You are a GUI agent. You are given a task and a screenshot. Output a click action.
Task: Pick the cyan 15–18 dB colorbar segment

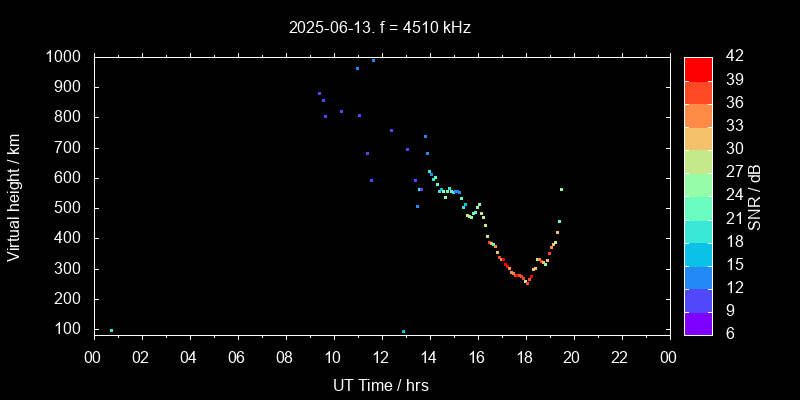(698, 253)
